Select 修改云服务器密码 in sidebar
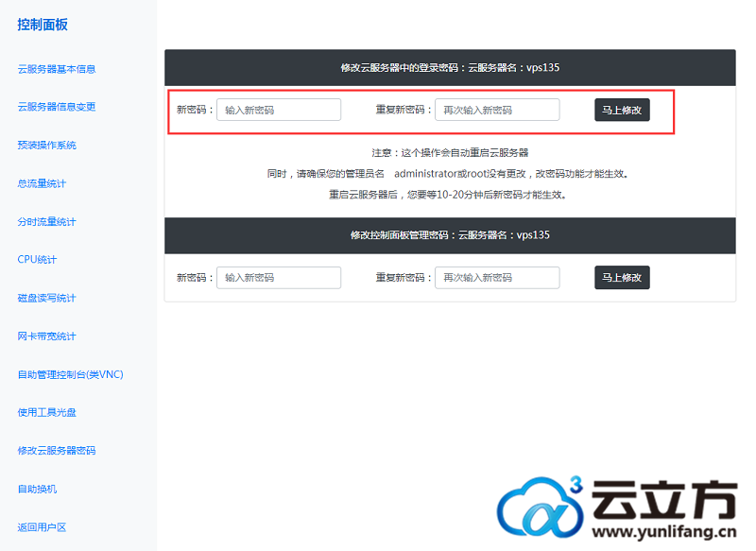The image size is (756, 551). pyautogui.click(x=57, y=450)
